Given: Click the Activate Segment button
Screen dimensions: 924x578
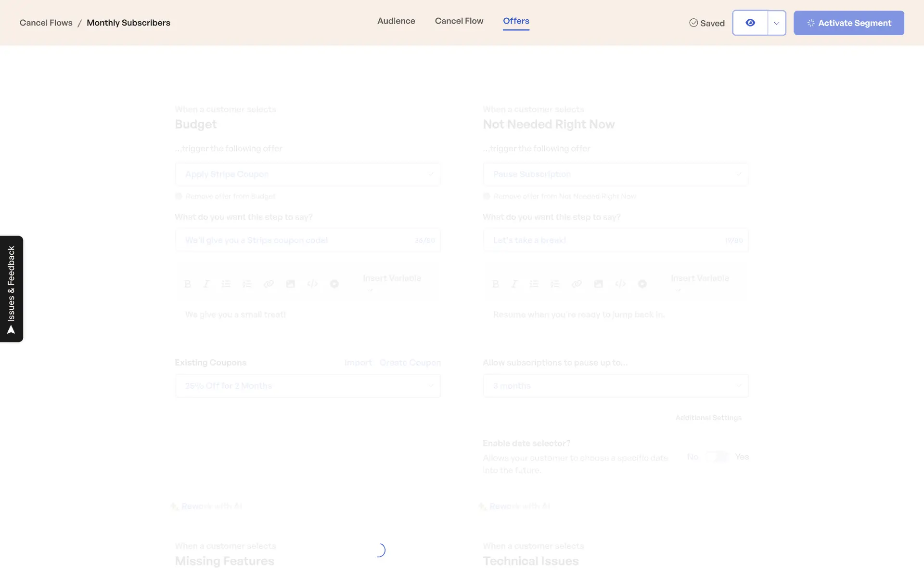Looking at the screenshot, I should pyautogui.click(x=848, y=23).
